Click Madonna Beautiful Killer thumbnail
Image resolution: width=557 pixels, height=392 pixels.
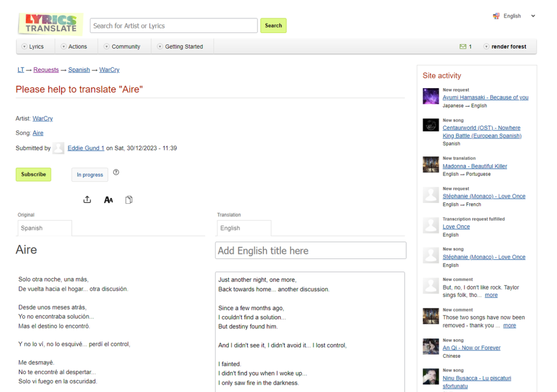[431, 164]
